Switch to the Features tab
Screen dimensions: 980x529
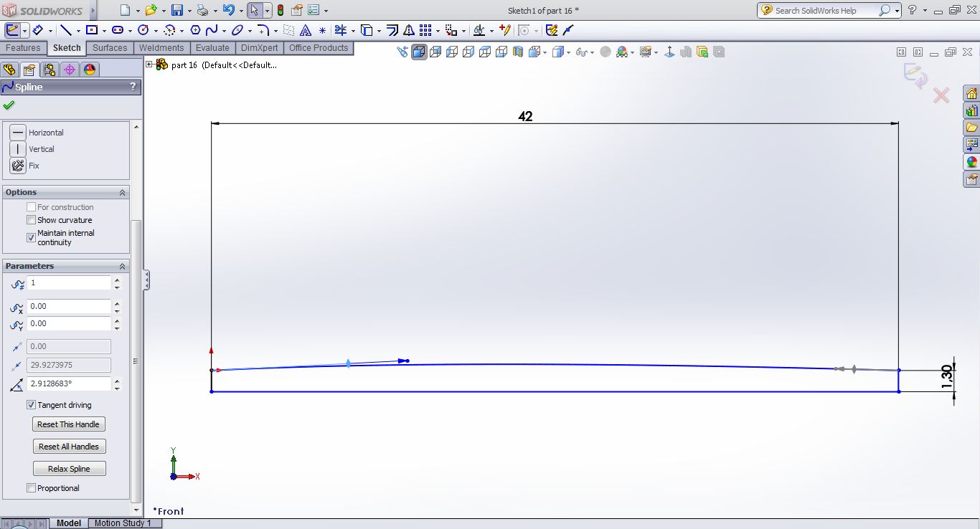[23, 48]
